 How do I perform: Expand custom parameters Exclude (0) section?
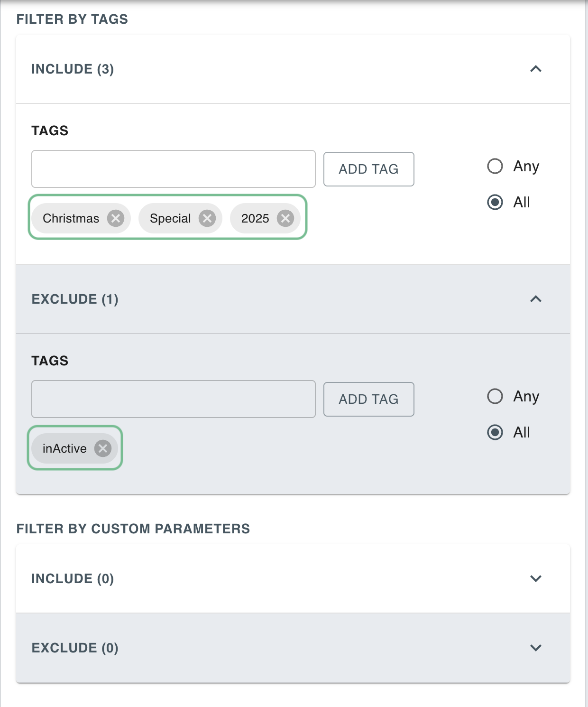535,648
